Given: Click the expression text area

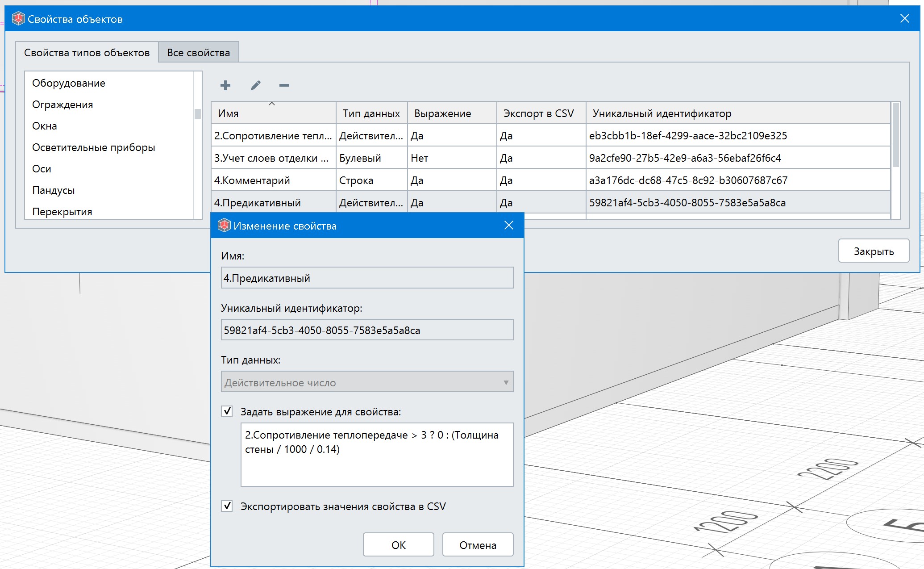Looking at the screenshot, I should point(377,455).
